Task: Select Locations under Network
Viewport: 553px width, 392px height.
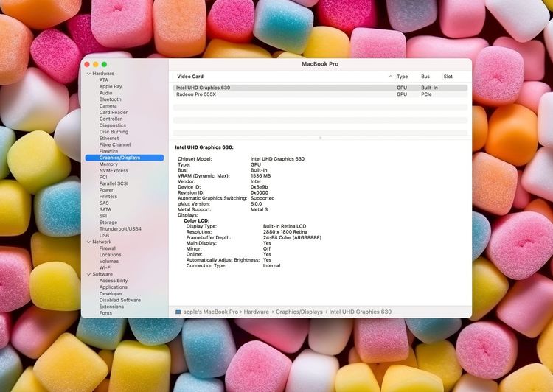Action: click(x=110, y=255)
